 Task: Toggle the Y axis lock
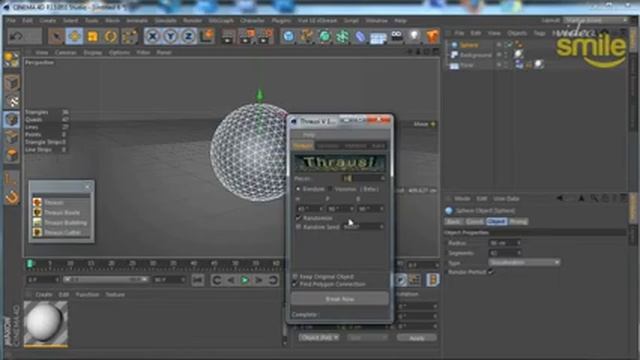pos(171,37)
